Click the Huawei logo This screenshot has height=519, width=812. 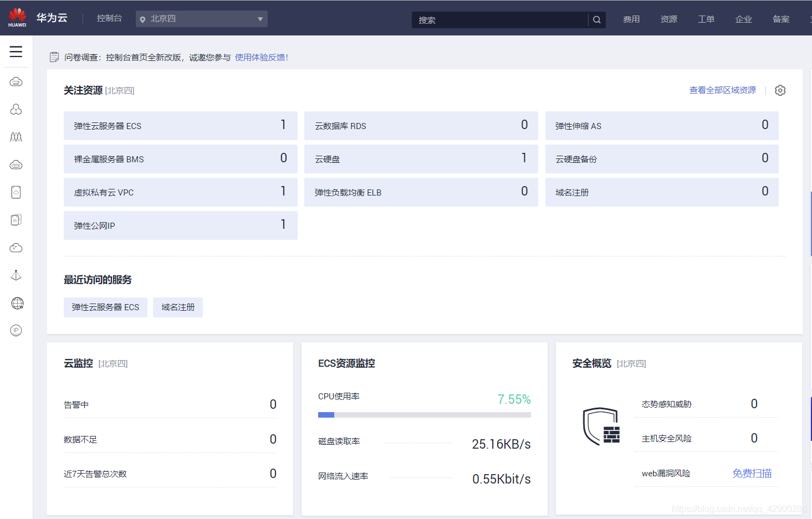[x=17, y=18]
